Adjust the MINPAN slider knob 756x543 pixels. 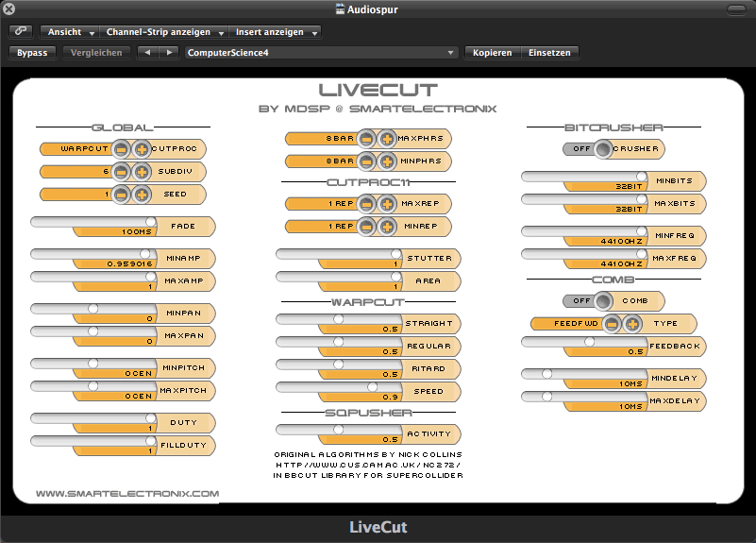[x=93, y=309]
